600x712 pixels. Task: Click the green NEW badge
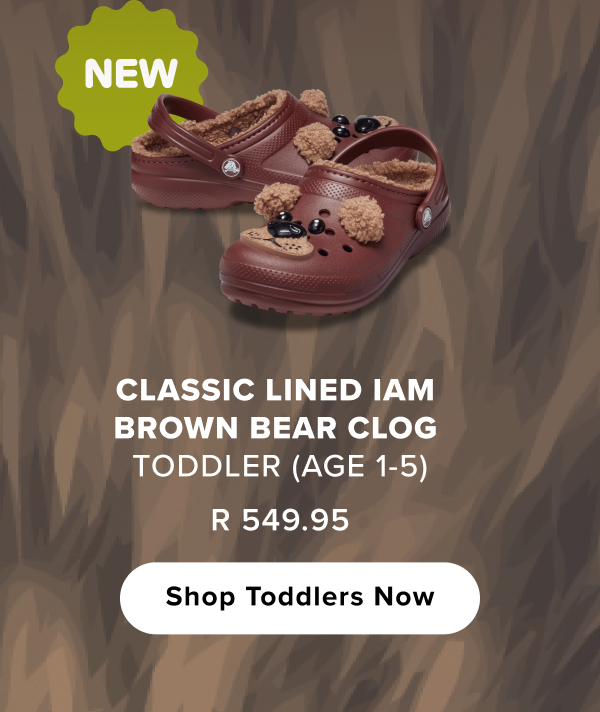(130, 73)
